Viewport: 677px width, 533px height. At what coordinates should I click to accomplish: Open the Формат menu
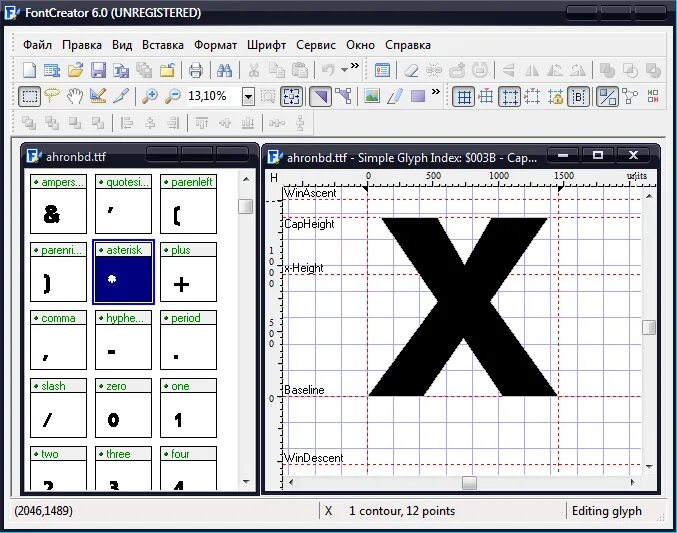point(215,45)
